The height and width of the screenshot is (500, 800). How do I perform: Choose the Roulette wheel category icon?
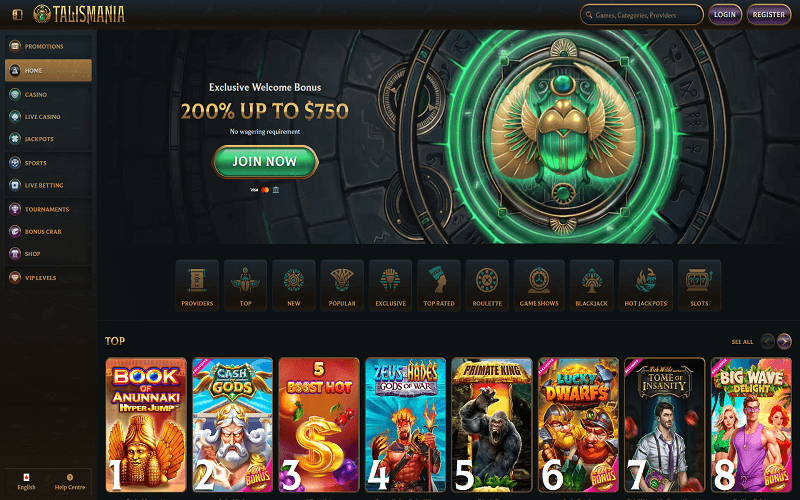pos(487,285)
